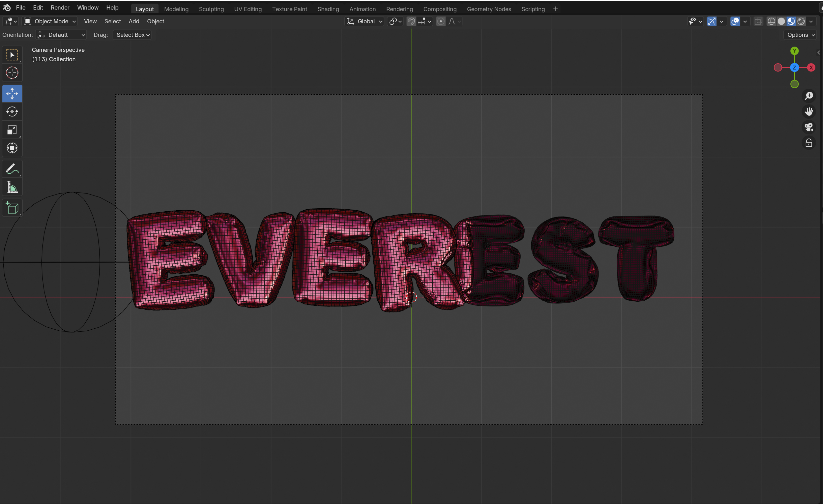Select the Annotate pencil tool

12,169
